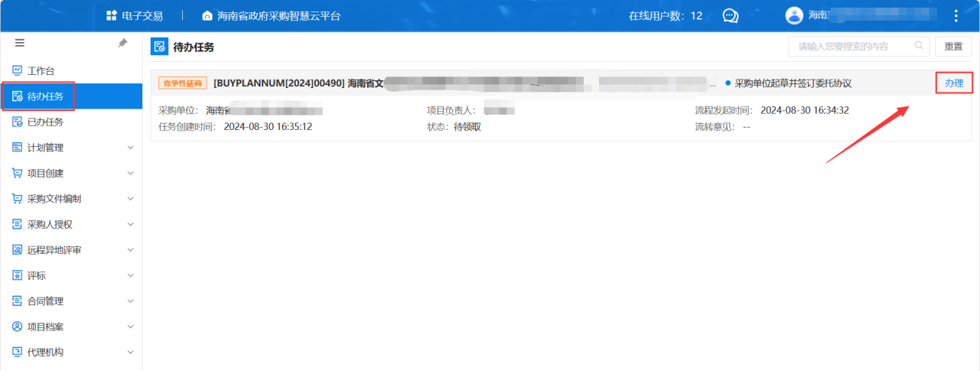Click 采购单位起草并签订委托协议 status text
980x371 pixels.
[793, 83]
